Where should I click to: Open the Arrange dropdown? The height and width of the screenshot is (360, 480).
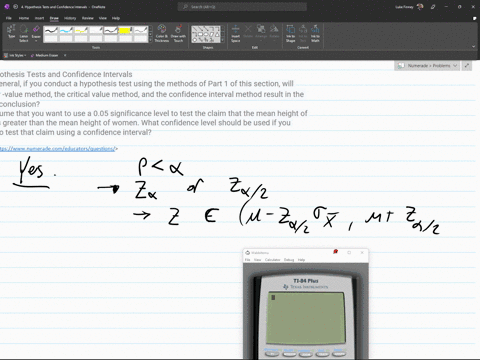pos(261,32)
